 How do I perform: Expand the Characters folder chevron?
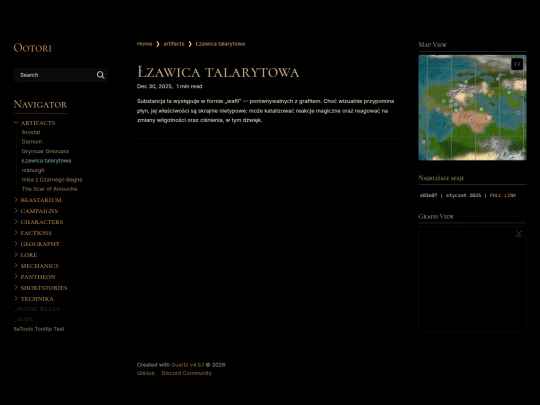point(16,222)
